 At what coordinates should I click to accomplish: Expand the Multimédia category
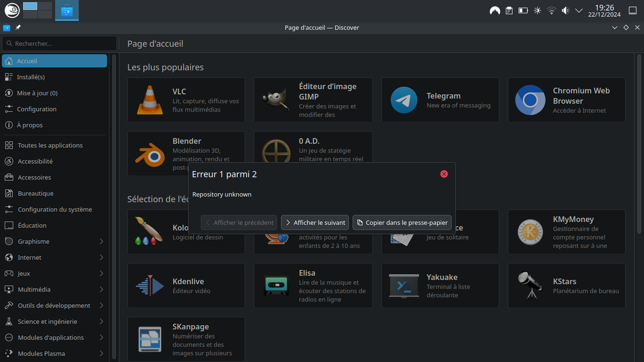tap(101, 290)
